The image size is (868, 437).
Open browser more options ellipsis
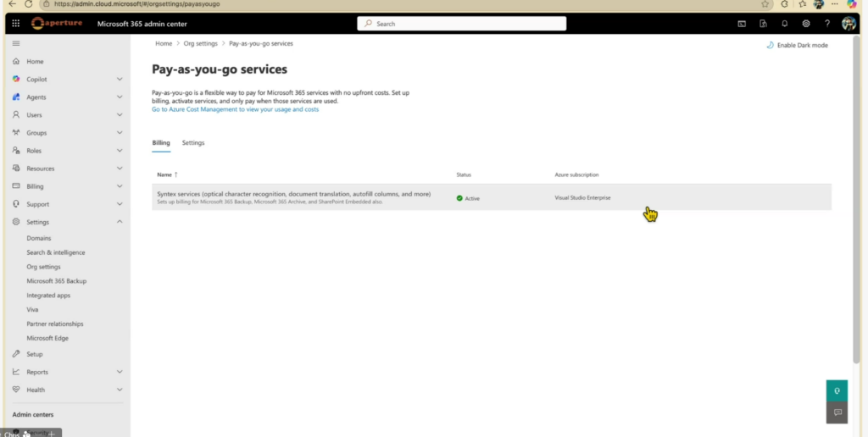pos(835,4)
